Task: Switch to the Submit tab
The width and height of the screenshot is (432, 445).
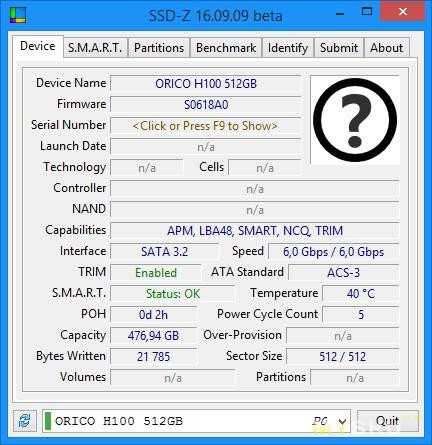Action: [339, 48]
